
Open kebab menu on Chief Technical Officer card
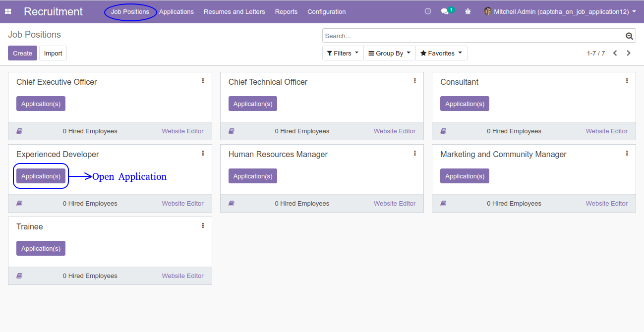[415, 81]
